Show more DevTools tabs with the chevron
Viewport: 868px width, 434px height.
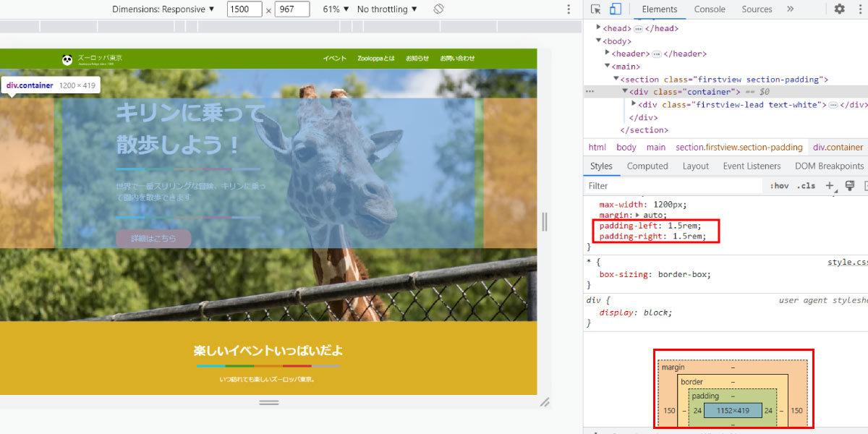(790, 9)
